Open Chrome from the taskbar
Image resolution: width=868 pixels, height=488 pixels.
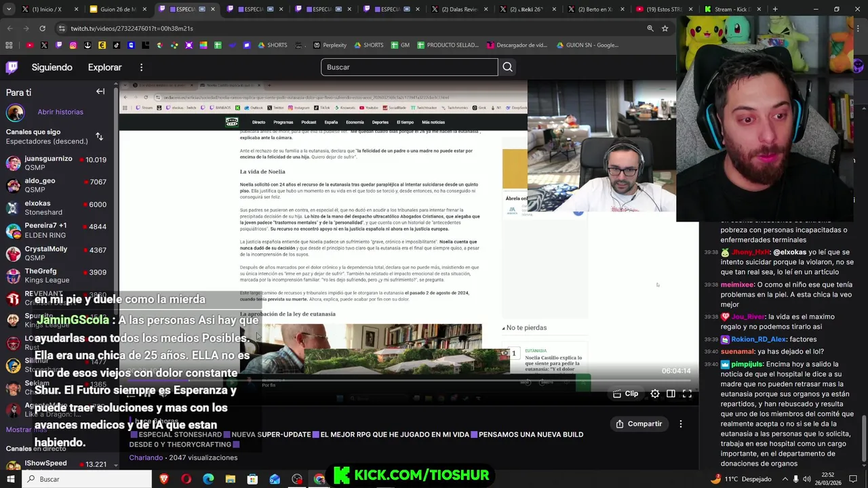click(319, 479)
